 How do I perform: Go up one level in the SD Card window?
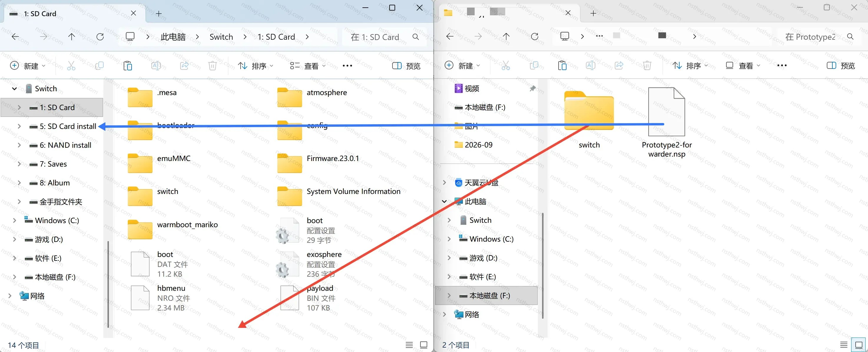[x=72, y=37]
